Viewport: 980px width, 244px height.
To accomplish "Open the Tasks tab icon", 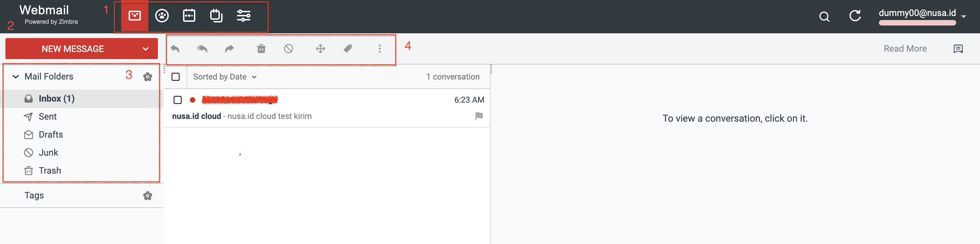I will [x=216, y=16].
